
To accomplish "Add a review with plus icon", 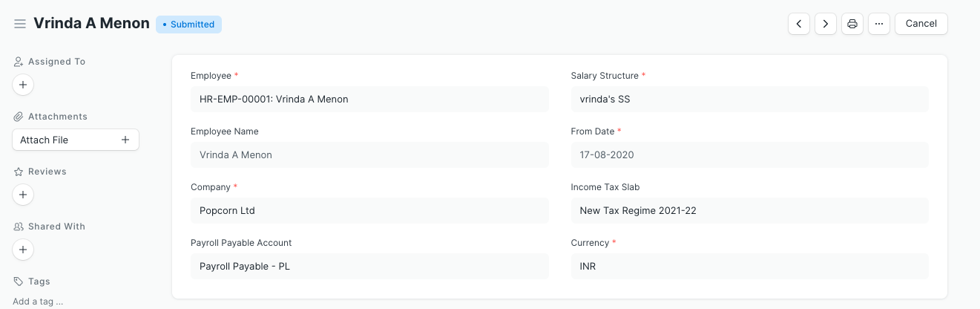I will point(23,195).
